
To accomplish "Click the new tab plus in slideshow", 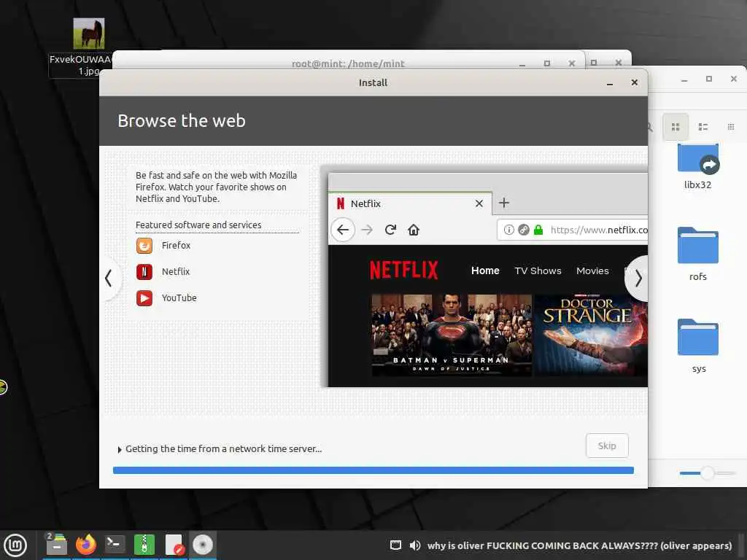I will coord(503,203).
